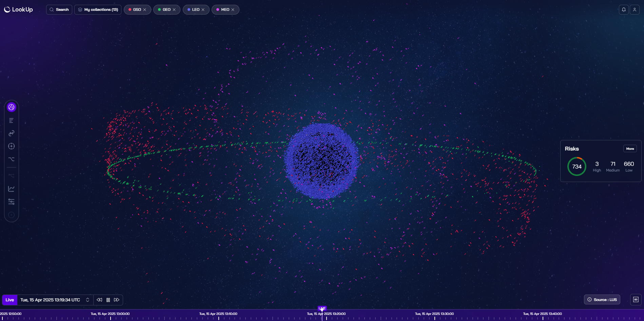The width and height of the screenshot is (644, 321).
Task: Open the Search bar
Action: [x=59, y=9]
